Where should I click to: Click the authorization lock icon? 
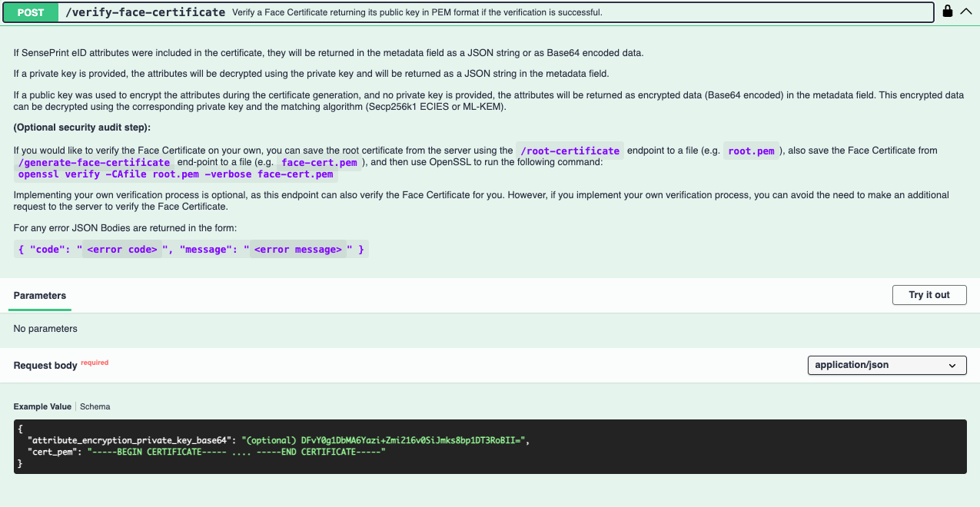948,12
